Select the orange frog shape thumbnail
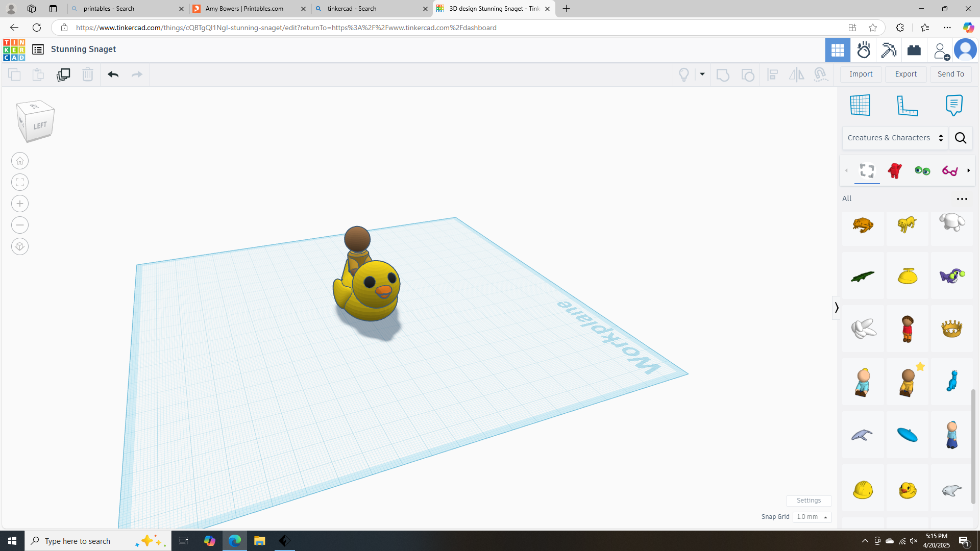 tap(863, 225)
